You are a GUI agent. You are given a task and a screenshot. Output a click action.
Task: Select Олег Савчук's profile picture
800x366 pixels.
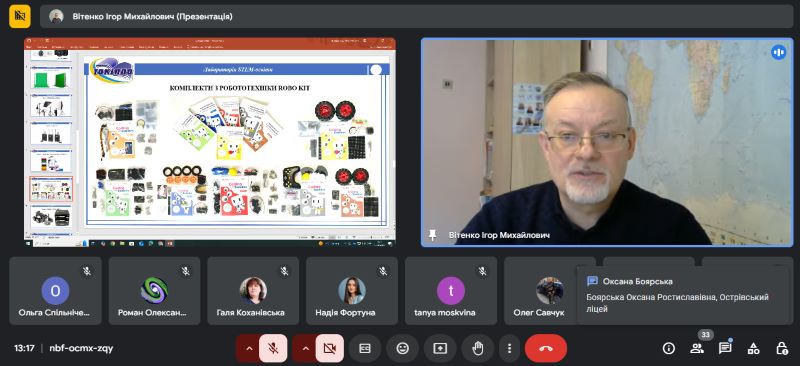549,290
